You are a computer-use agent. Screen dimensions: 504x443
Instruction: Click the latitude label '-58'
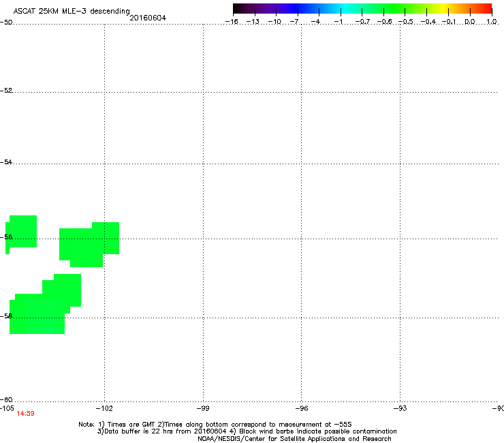[6, 316]
